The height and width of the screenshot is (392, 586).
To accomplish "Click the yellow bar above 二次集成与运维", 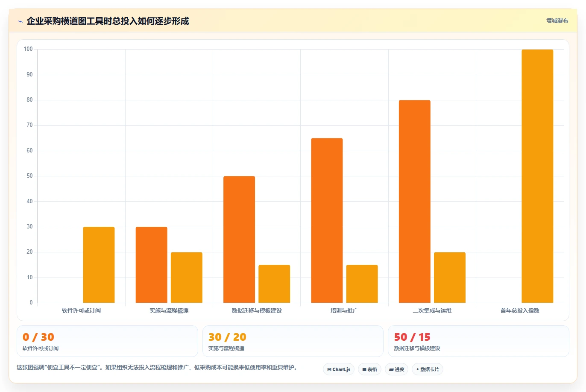I will pyautogui.click(x=450, y=278).
